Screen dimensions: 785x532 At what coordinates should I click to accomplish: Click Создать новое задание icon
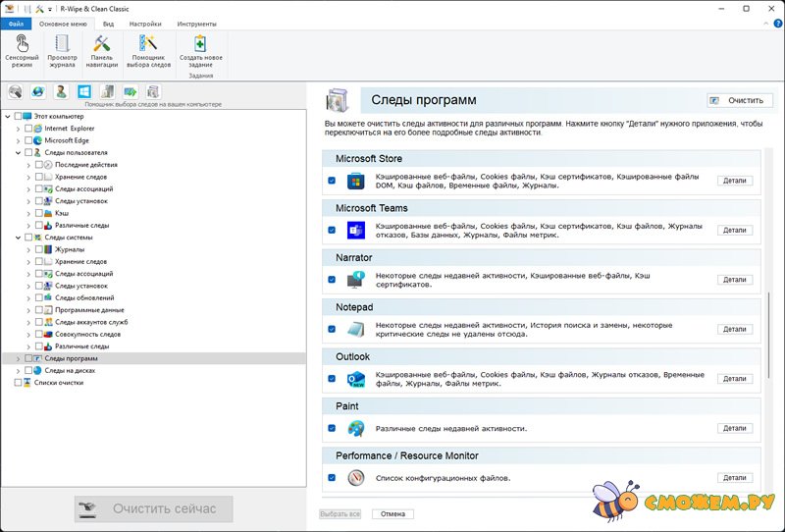(200, 51)
